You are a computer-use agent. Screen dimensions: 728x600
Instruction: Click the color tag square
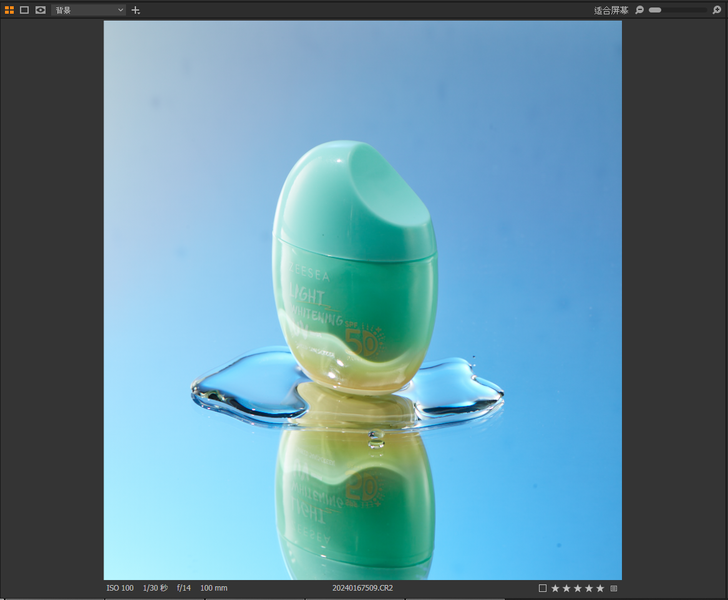542,588
